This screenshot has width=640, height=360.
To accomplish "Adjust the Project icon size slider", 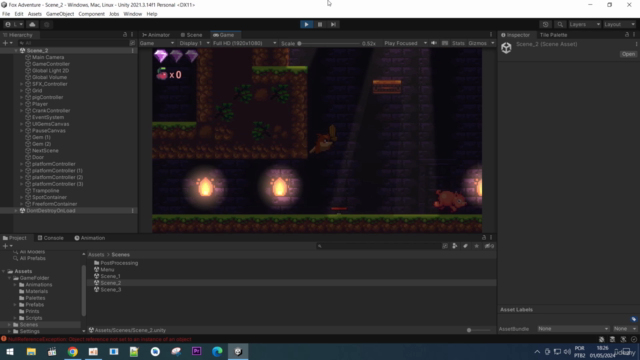I will pos(479,330).
